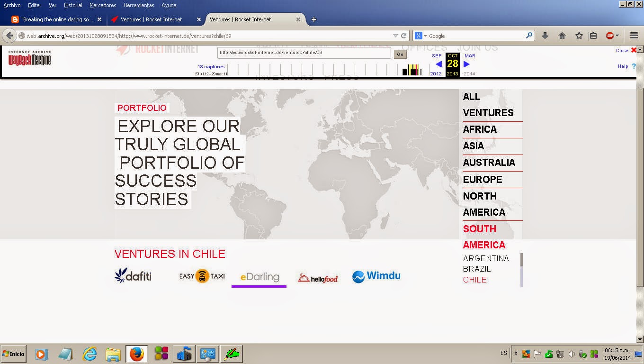Launch Internet Explorer from taskbar

point(89,354)
